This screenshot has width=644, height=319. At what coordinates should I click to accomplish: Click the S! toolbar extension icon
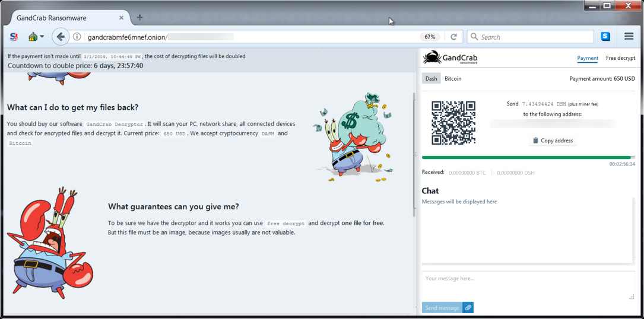tap(14, 37)
